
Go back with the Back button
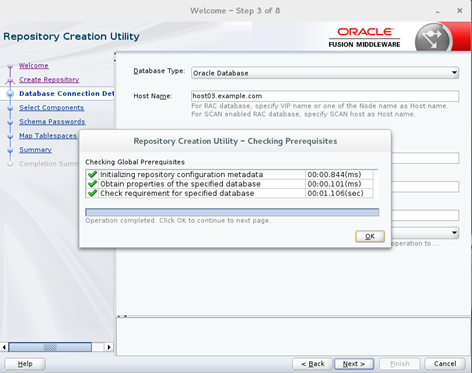(313, 364)
